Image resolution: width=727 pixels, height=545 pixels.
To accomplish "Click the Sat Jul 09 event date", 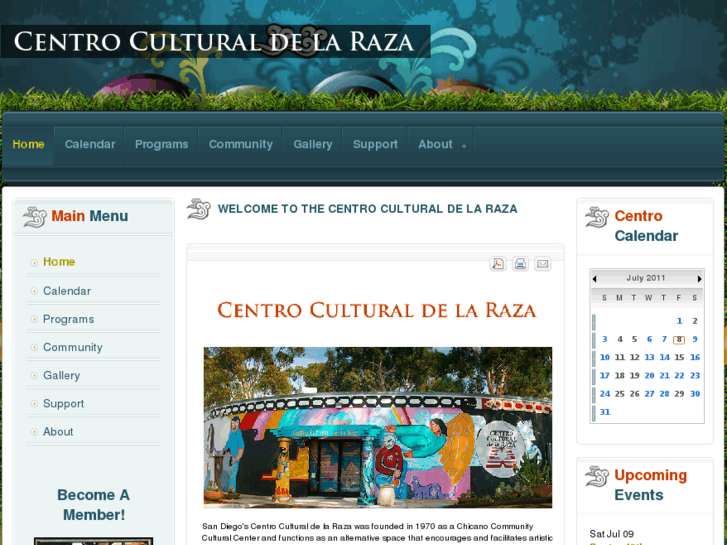I will point(612,534).
